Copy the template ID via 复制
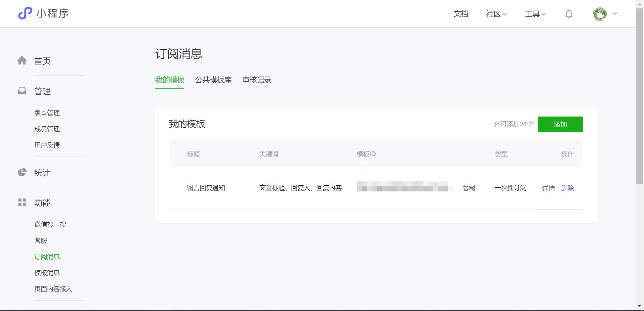 click(469, 188)
